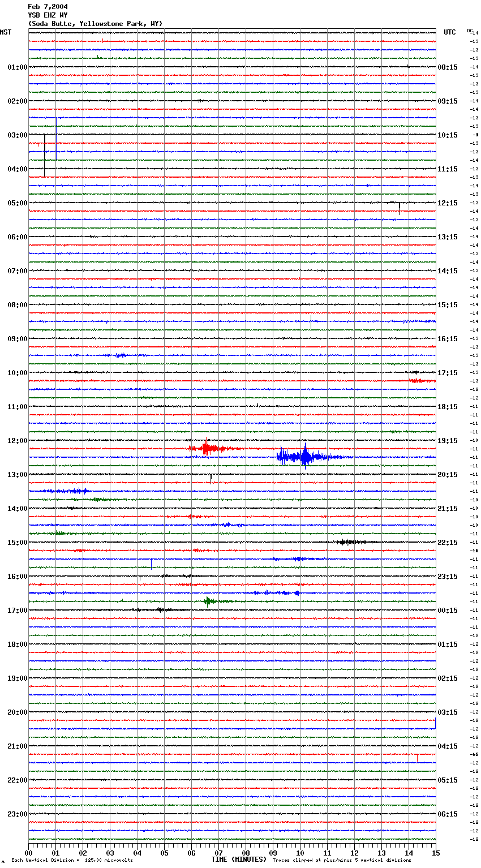
Task: Select the 22:00 MST row label
Action: pyautogui.click(x=17, y=780)
